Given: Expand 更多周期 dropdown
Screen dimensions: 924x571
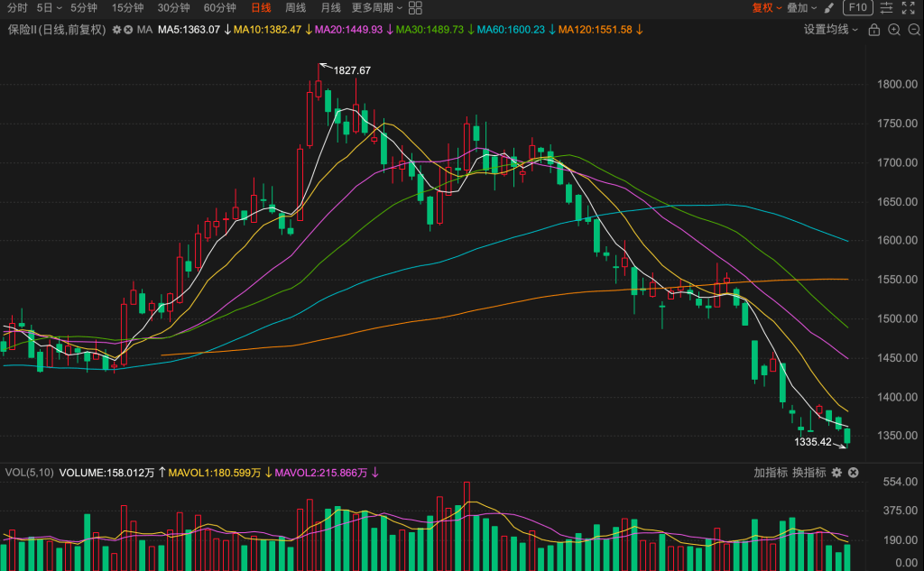Looking at the screenshot, I should click(x=375, y=8).
